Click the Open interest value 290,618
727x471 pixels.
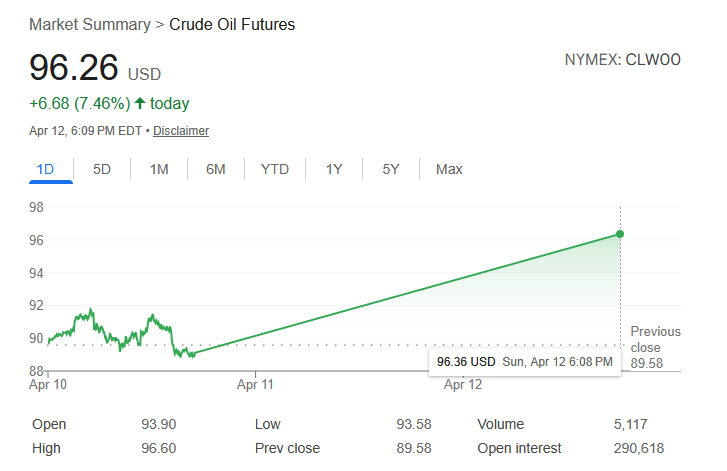(638, 448)
